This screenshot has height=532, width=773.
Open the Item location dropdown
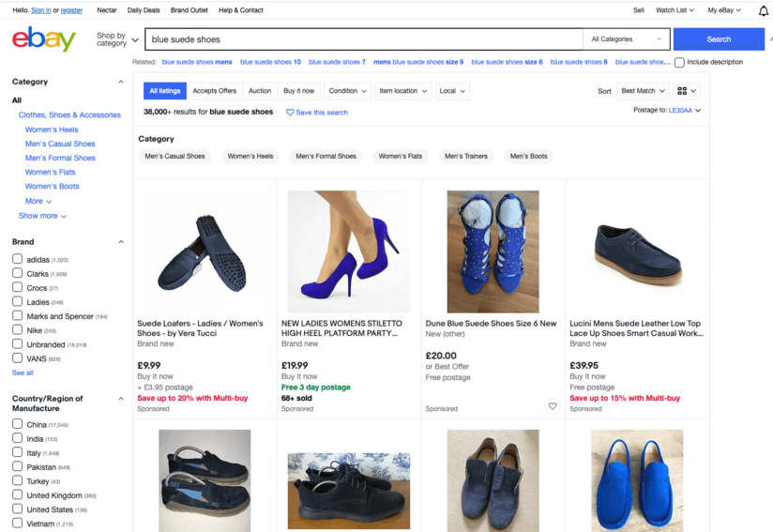click(402, 91)
